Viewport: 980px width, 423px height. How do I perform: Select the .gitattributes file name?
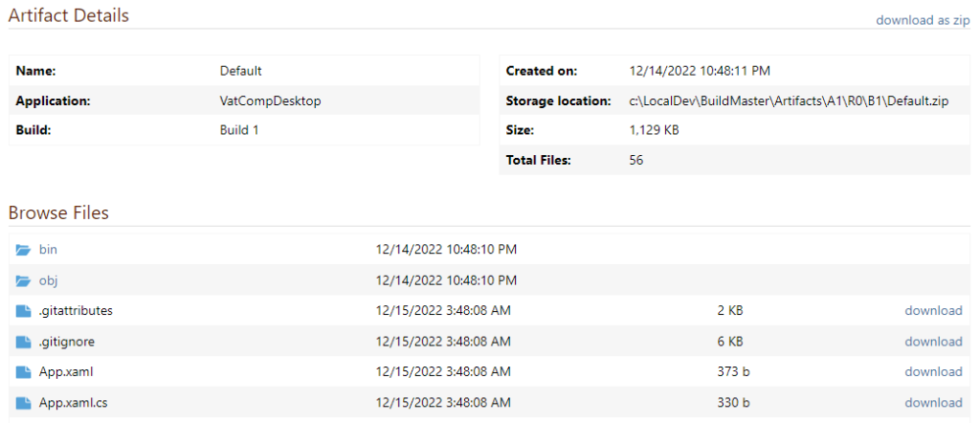pyautogui.click(x=77, y=311)
